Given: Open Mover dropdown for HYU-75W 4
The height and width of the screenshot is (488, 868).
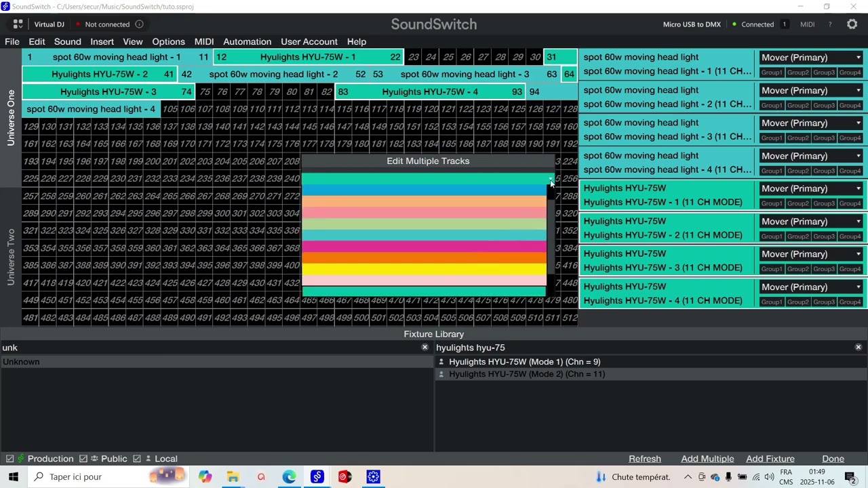Looking at the screenshot, I should coord(811,287).
